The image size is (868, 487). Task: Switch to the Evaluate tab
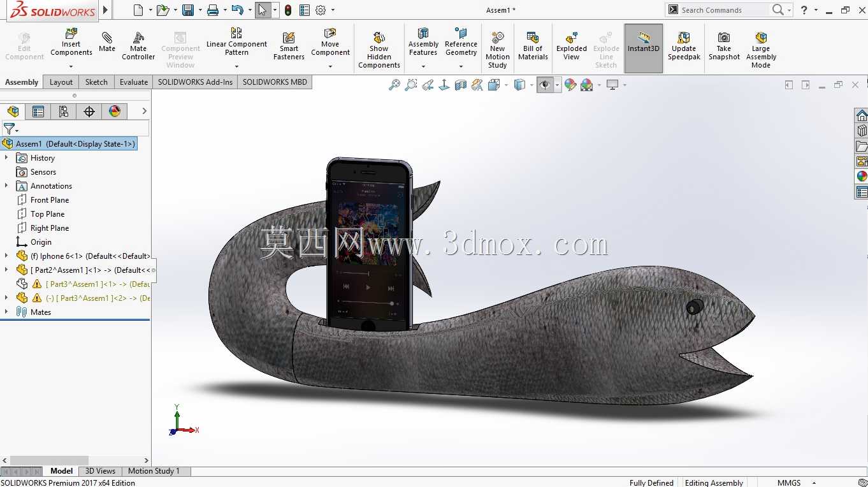pos(134,82)
